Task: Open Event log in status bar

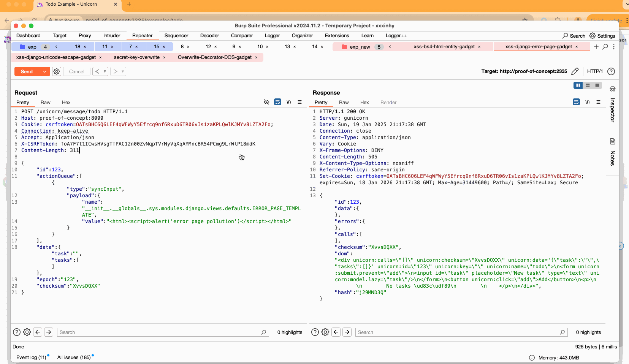Action: (31, 358)
